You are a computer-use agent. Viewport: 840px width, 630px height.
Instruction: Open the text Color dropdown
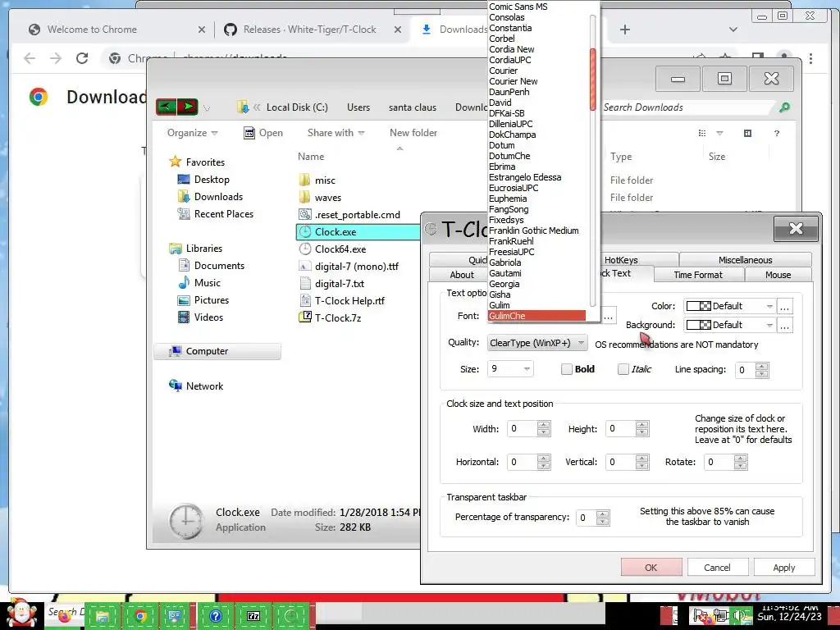729,306
